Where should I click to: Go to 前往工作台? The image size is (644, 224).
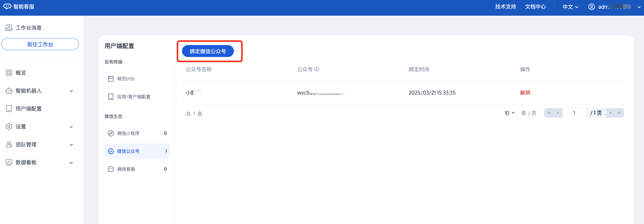coord(40,44)
